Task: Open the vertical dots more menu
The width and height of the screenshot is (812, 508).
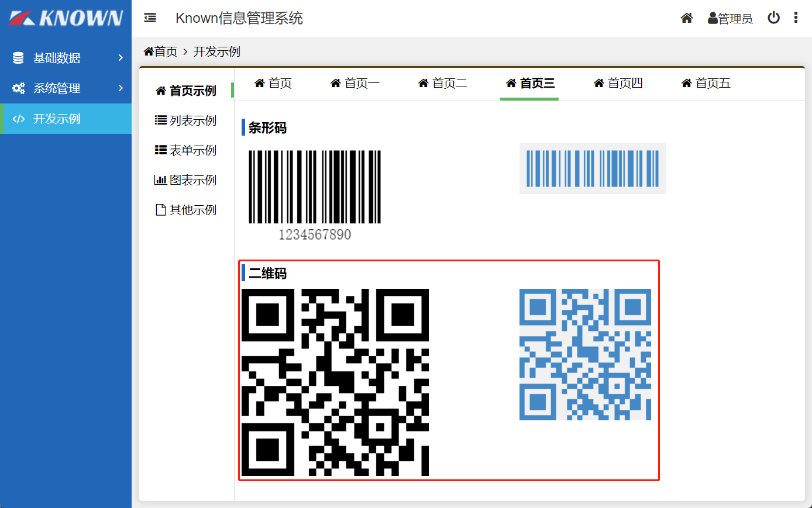Action: click(796, 18)
